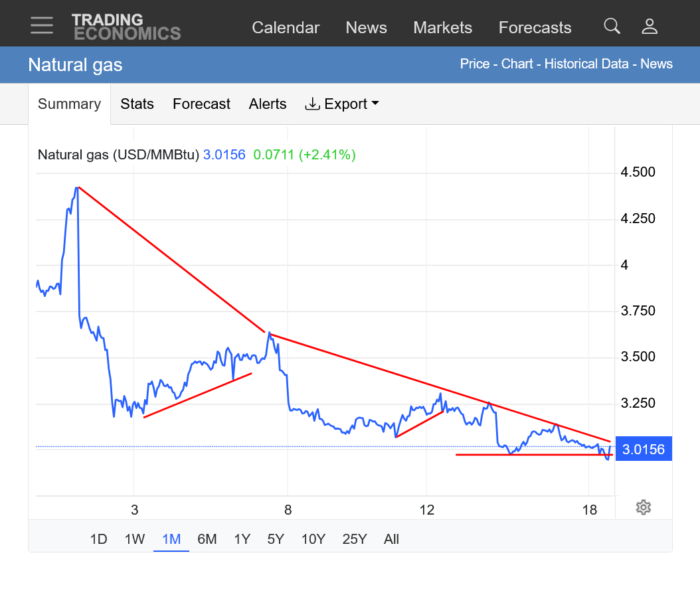Show the 25Y chart range
The height and width of the screenshot is (591, 700).
click(x=354, y=539)
